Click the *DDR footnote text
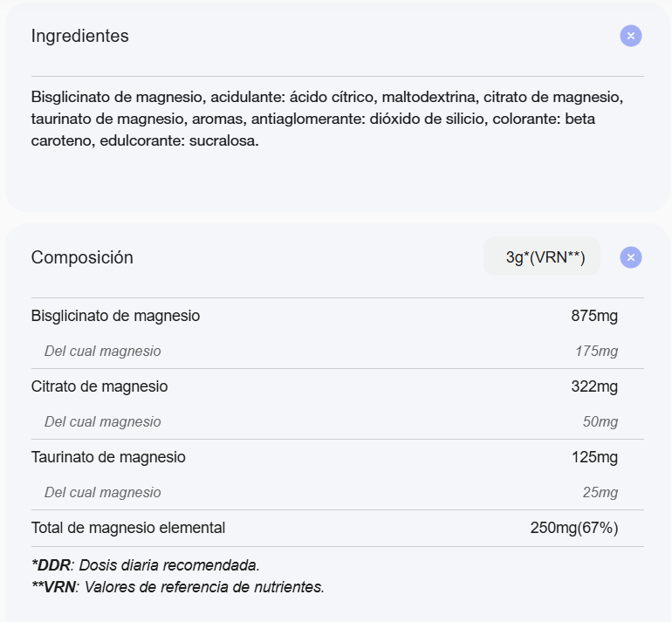This screenshot has height=622, width=672. pos(145,565)
